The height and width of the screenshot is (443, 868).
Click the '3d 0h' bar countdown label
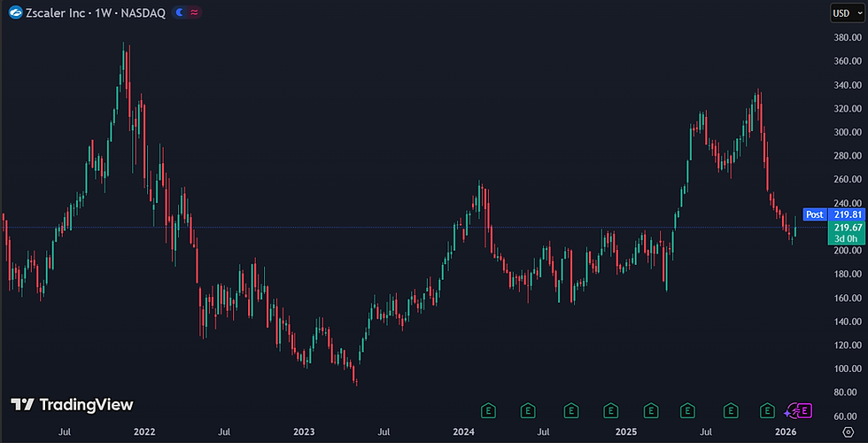tap(846, 238)
